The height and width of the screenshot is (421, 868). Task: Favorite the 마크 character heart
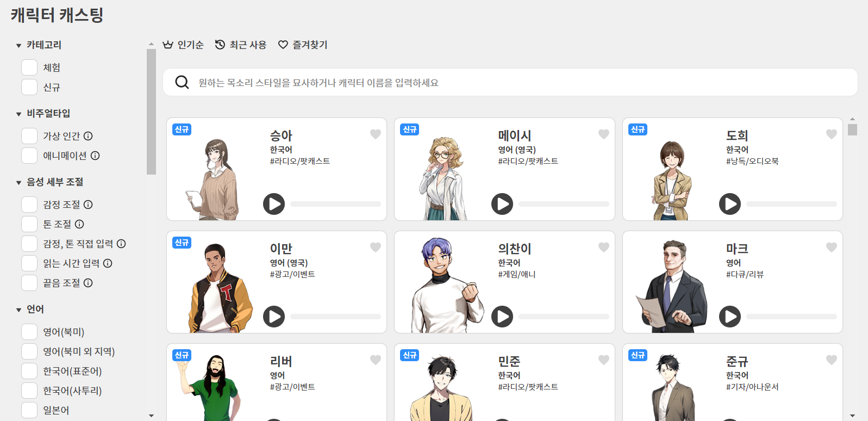click(x=832, y=247)
